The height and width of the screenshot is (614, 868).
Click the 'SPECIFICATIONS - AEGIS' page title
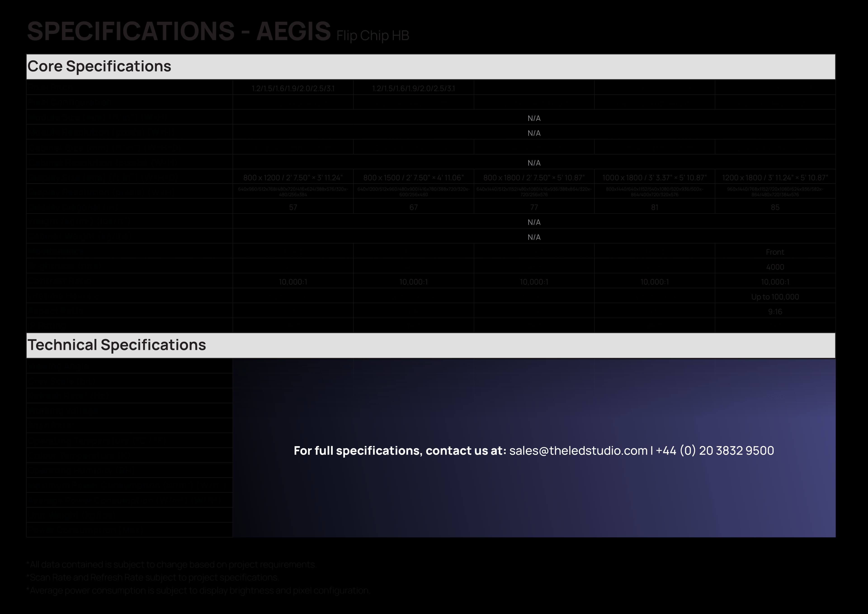(179, 31)
